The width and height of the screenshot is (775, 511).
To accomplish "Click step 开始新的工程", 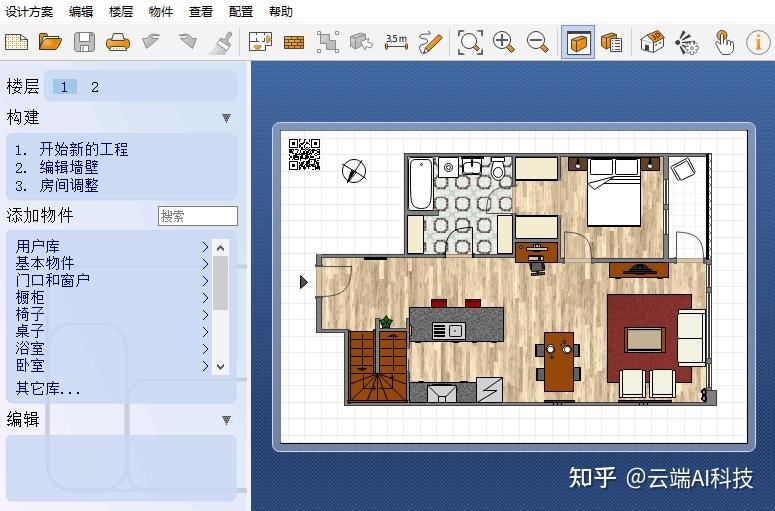I will pyautogui.click(x=84, y=149).
